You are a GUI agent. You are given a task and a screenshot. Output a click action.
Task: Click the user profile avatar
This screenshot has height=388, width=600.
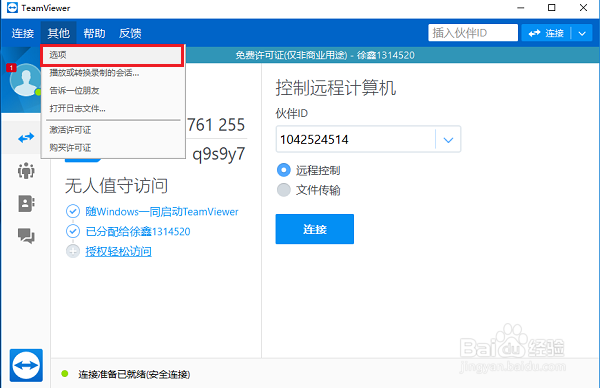pos(25,80)
